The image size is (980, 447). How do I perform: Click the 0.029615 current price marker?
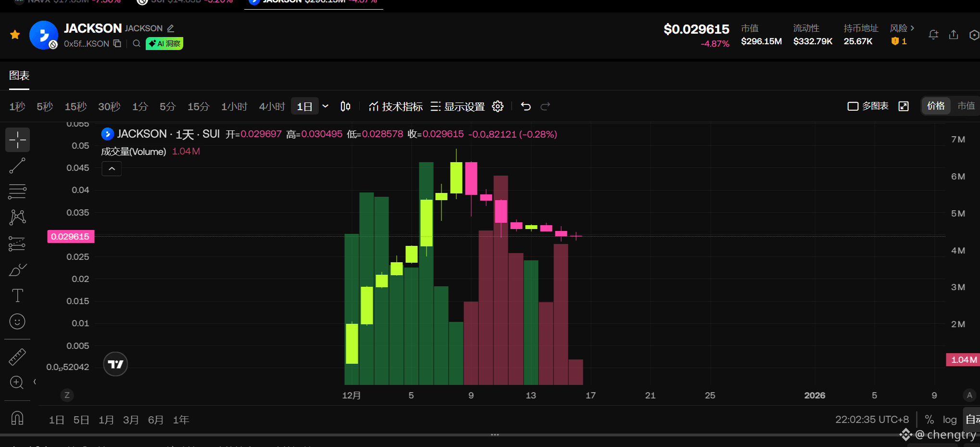click(x=70, y=237)
